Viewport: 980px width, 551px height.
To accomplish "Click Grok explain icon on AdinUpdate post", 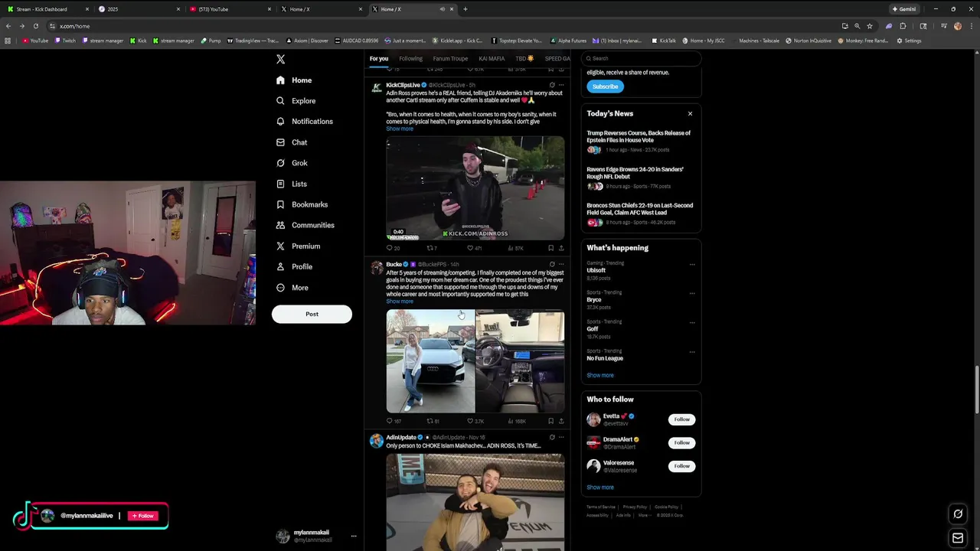I will pyautogui.click(x=551, y=437).
